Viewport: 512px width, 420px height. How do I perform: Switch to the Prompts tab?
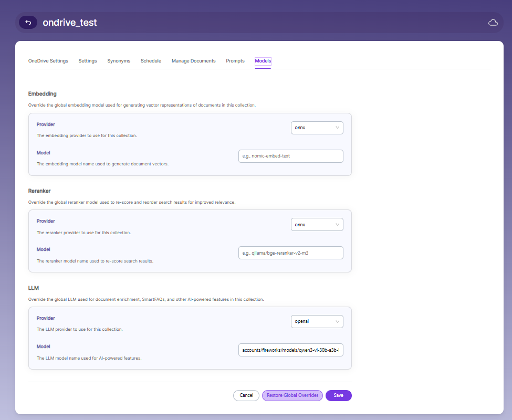[x=235, y=61]
